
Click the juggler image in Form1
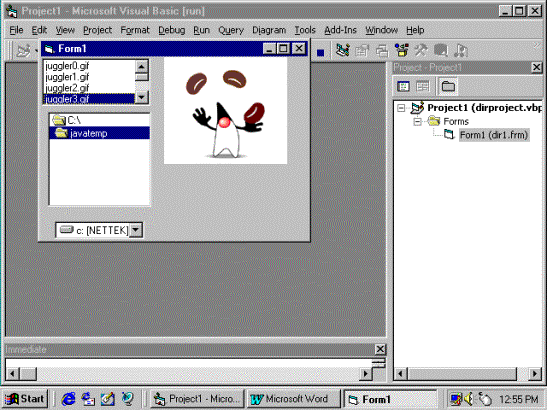click(x=225, y=111)
